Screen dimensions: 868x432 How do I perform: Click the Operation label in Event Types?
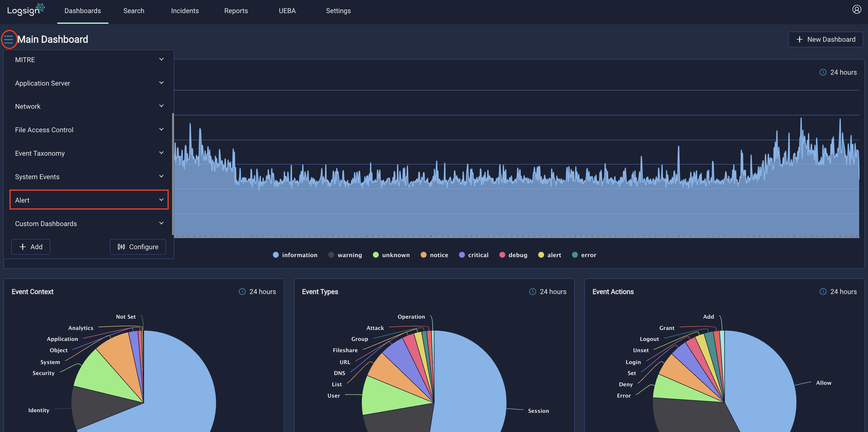pos(411,317)
